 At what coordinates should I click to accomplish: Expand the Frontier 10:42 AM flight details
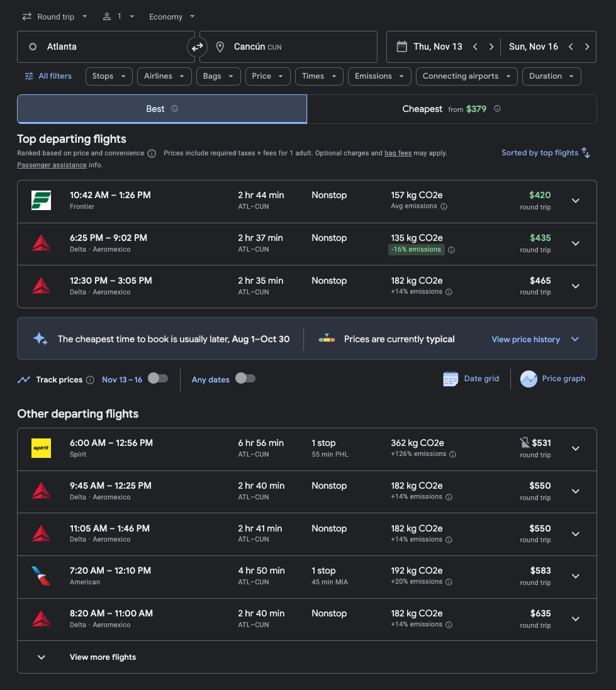(576, 201)
